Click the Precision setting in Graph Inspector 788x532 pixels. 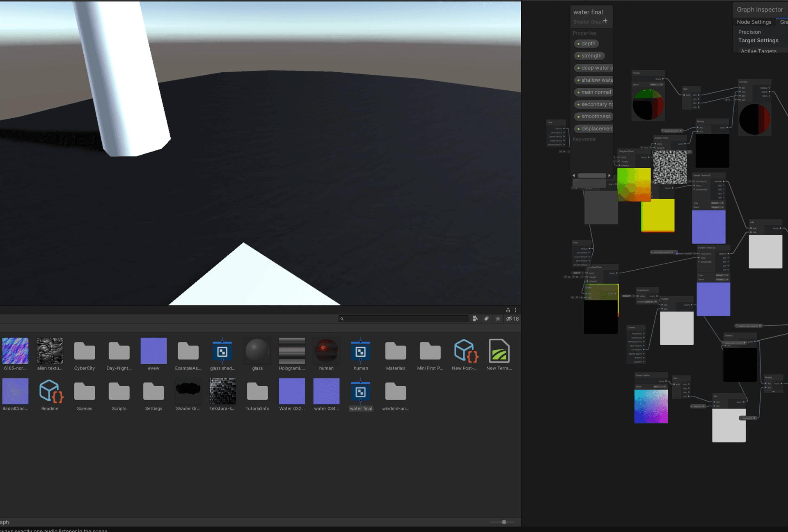coord(749,32)
